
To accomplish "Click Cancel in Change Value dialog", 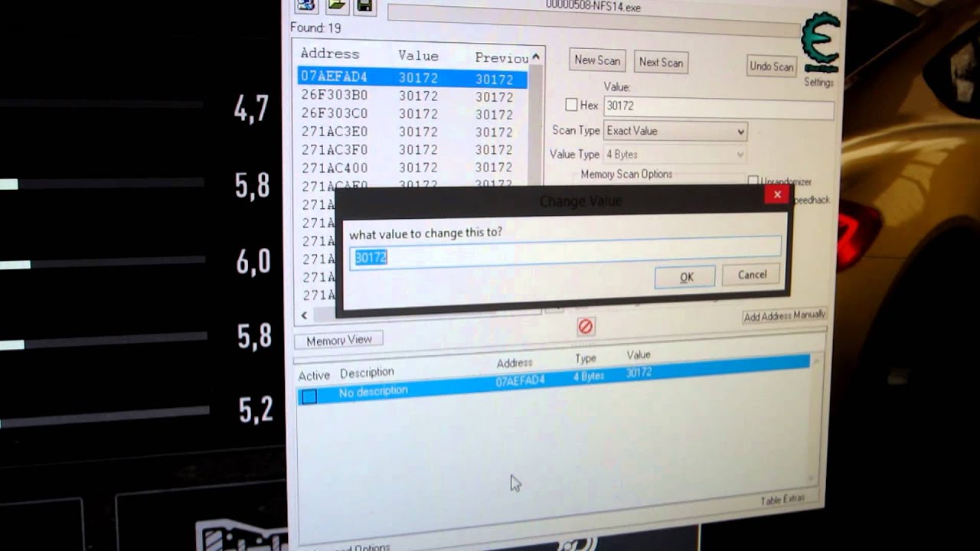I will (x=751, y=275).
